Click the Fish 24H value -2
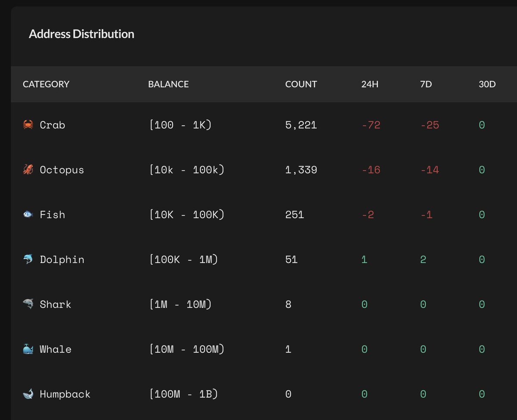The image size is (517, 420). [x=368, y=215]
